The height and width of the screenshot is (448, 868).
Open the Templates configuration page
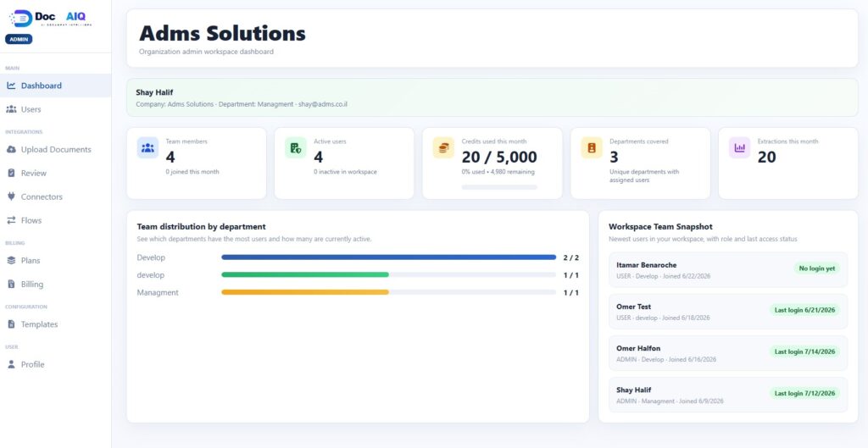(x=55, y=324)
